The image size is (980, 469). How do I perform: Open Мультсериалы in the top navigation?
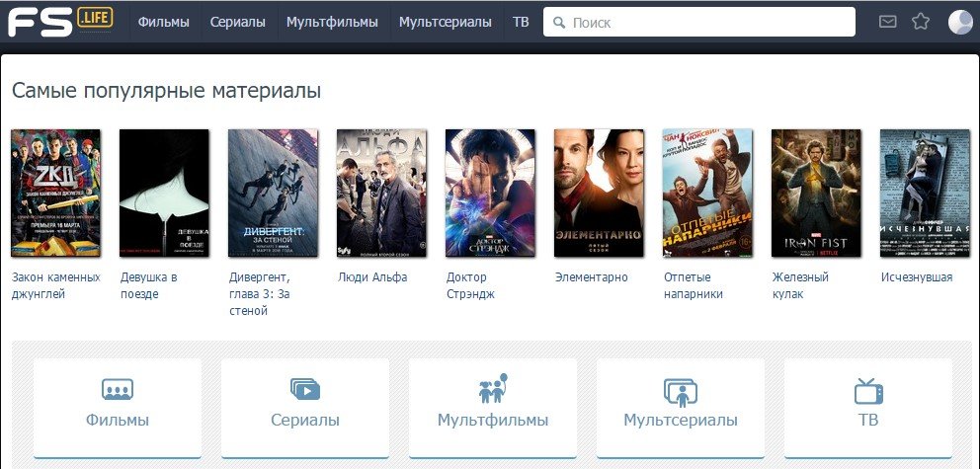(x=446, y=23)
